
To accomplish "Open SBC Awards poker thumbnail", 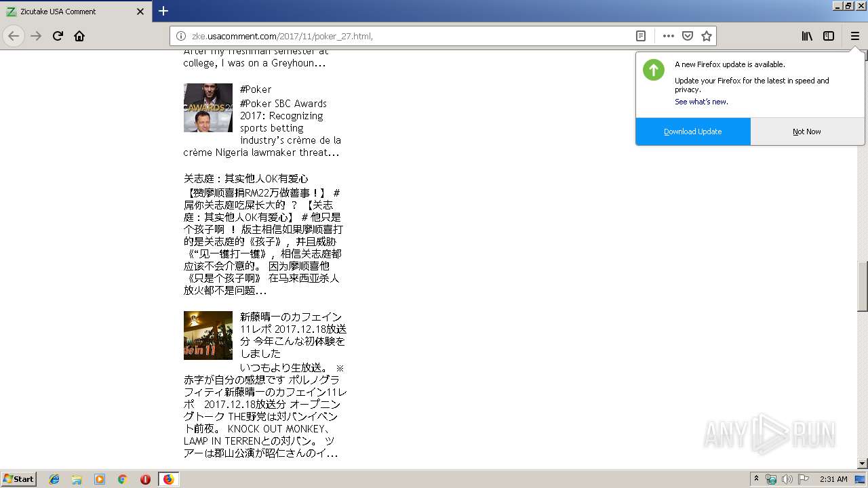I will tap(208, 108).
